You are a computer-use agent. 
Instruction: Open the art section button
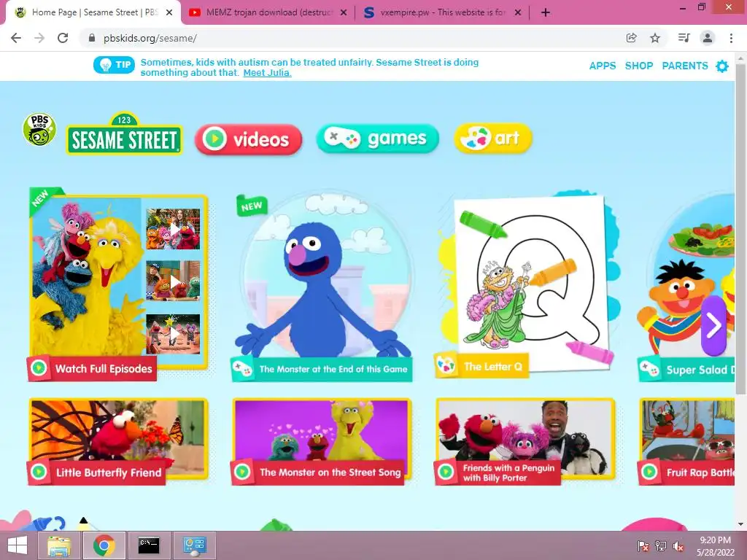(493, 139)
